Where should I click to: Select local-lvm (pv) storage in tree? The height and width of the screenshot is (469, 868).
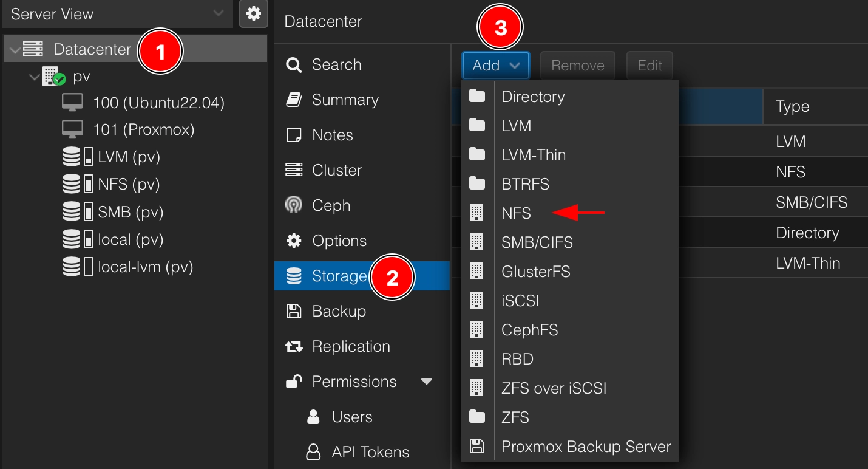coord(145,267)
